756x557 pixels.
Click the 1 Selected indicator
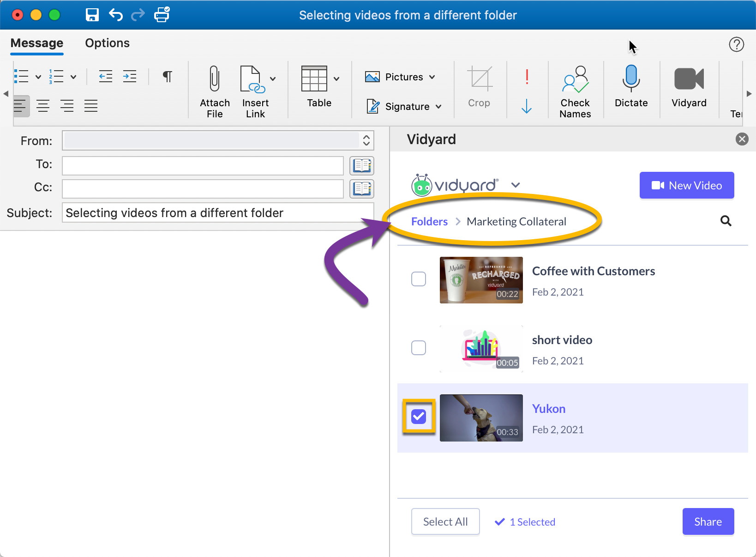[x=525, y=522]
